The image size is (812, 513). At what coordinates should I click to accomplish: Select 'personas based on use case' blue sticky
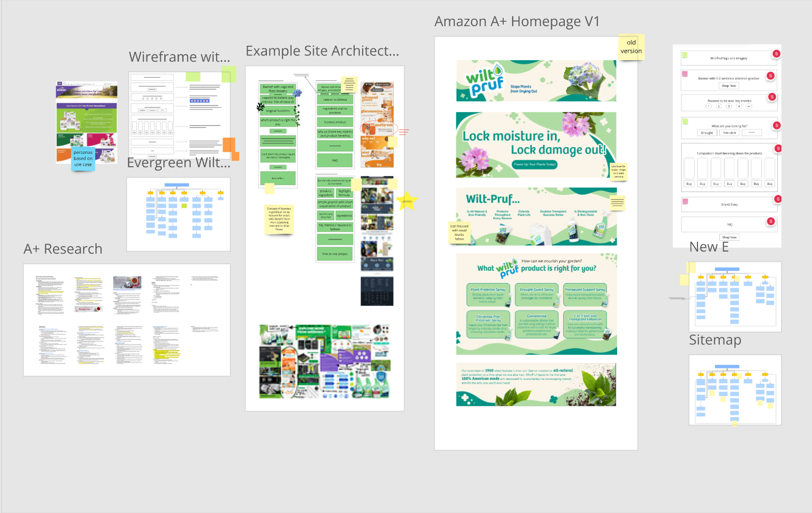(x=83, y=158)
